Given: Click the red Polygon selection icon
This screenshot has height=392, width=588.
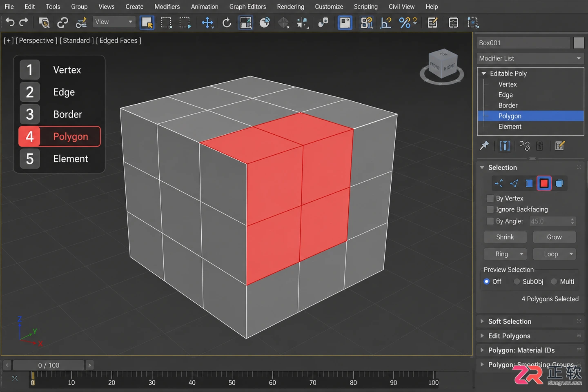Looking at the screenshot, I should tap(544, 183).
